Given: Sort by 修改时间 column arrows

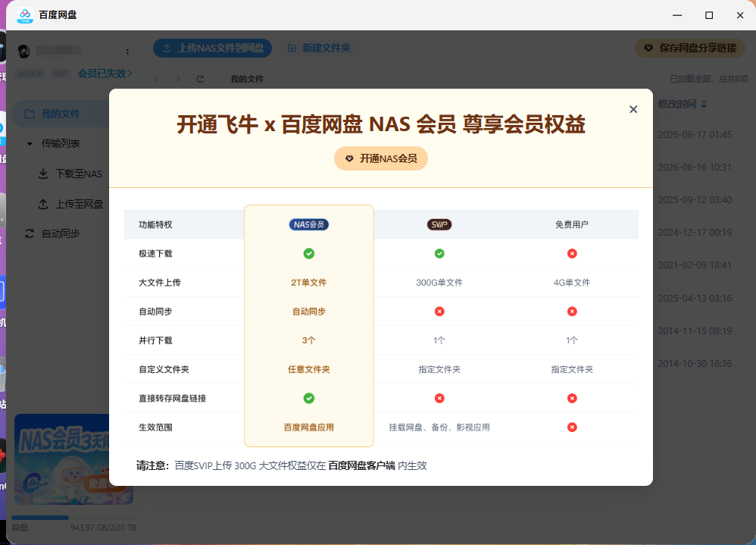Looking at the screenshot, I should (704, 104).
